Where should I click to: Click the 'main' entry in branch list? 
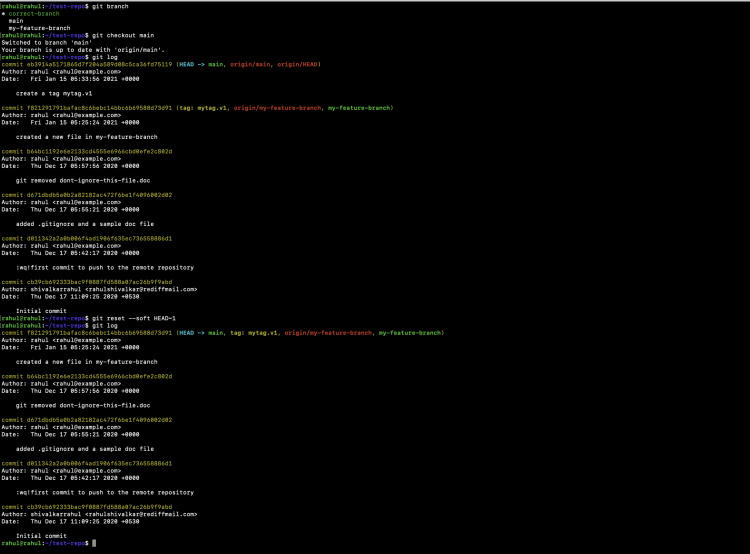[x=17, y=20]
